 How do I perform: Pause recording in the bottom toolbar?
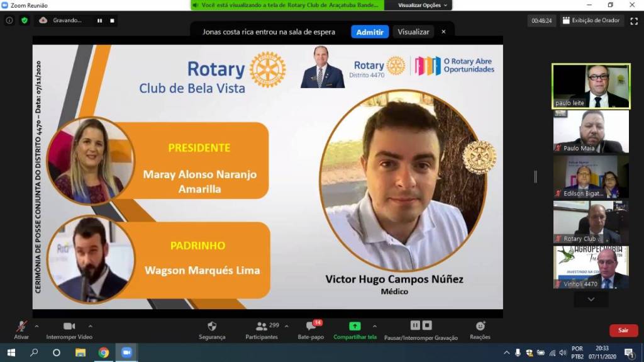pos(415,325)
